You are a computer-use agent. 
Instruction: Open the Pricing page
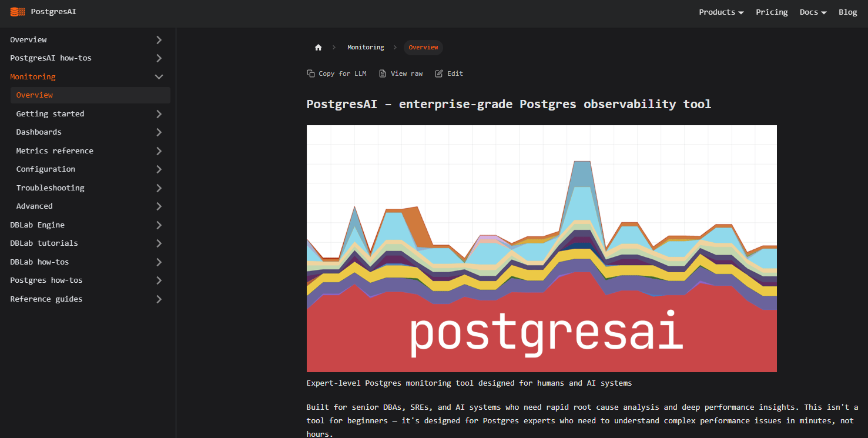(772, 12)
